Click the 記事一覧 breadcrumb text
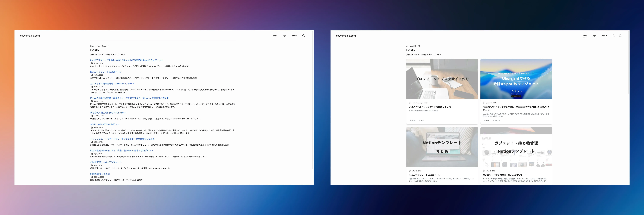 [416, 46]
